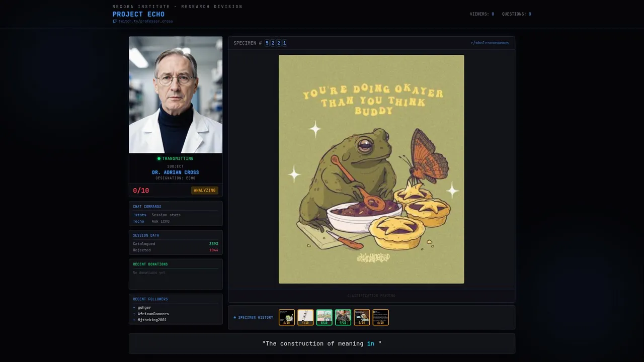
Task: Click the ANALYZING status badge
Action: coord(205,191)
